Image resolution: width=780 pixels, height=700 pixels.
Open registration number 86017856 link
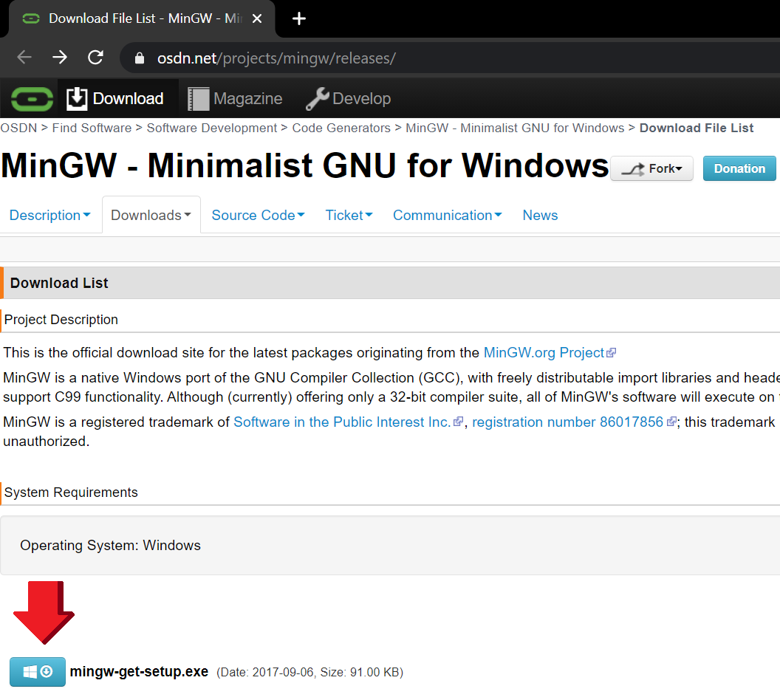click(x=567, y=422)
